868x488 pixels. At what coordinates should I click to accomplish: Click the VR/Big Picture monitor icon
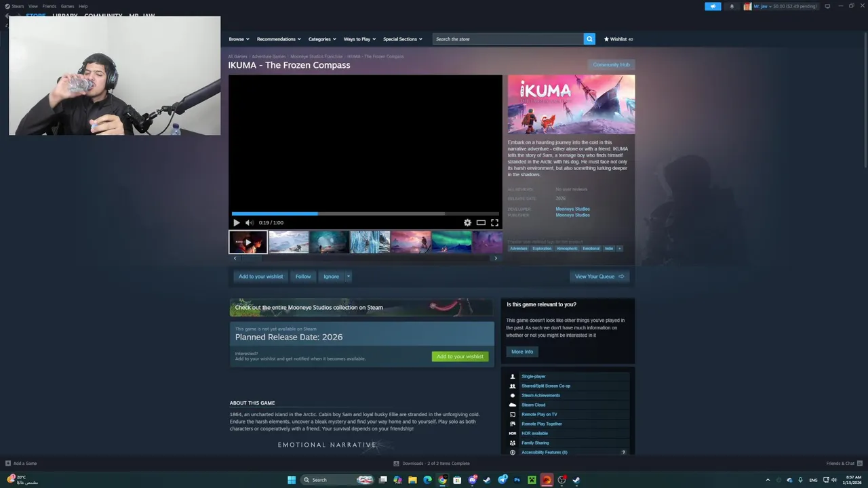coord(827,6)
